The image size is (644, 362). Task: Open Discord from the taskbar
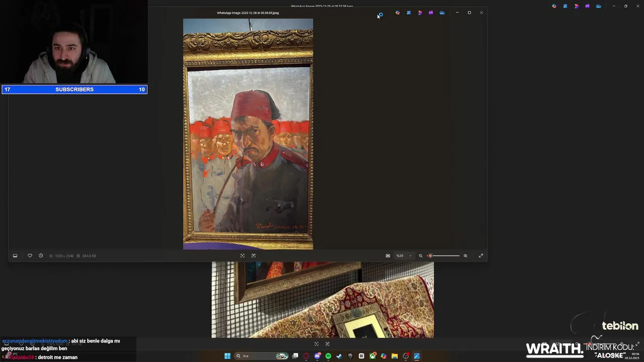coord(317,356)
